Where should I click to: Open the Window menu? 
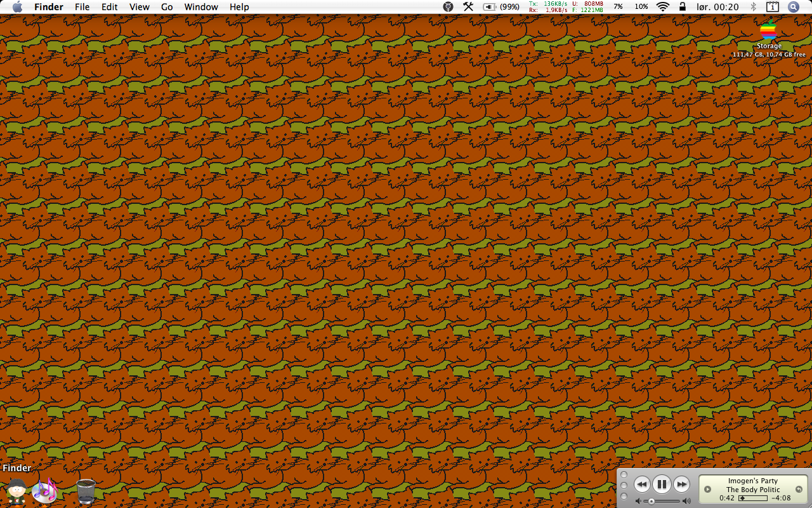pyautogui.click(x=201, y=7)
